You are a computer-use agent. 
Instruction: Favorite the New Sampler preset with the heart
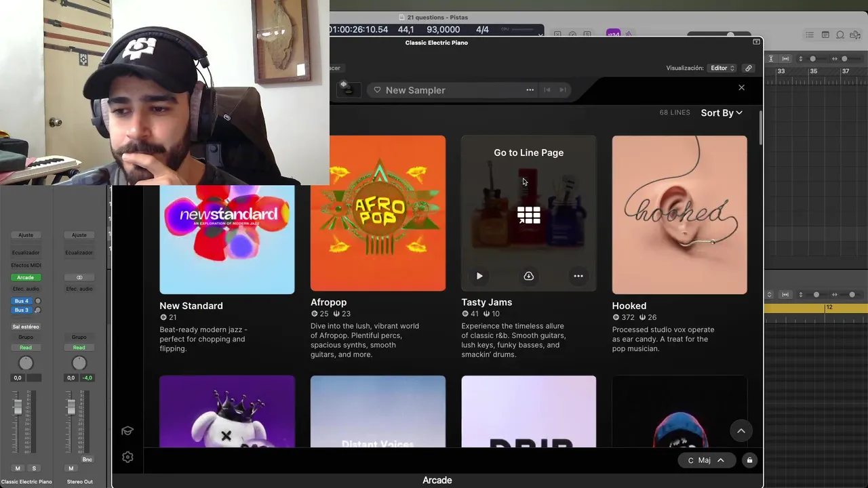[x=377, y=90]
